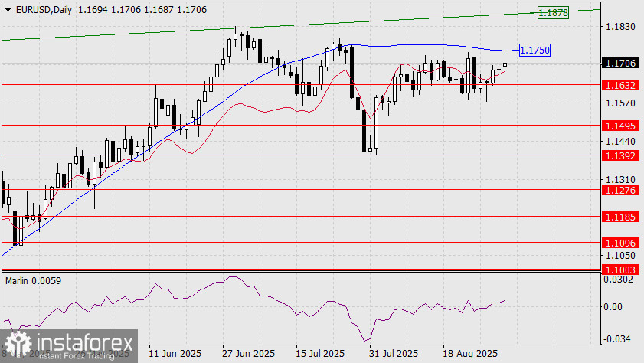Select the red 1.1276 level label
The height and width of the screenshot is (363, 644).
(620, 190)
